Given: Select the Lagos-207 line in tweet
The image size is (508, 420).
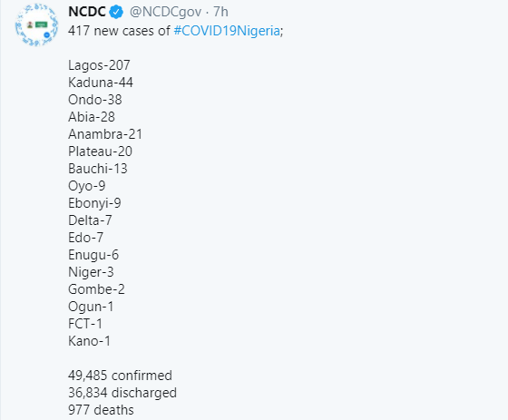Looking at the screenshot, I should point(99,65).
